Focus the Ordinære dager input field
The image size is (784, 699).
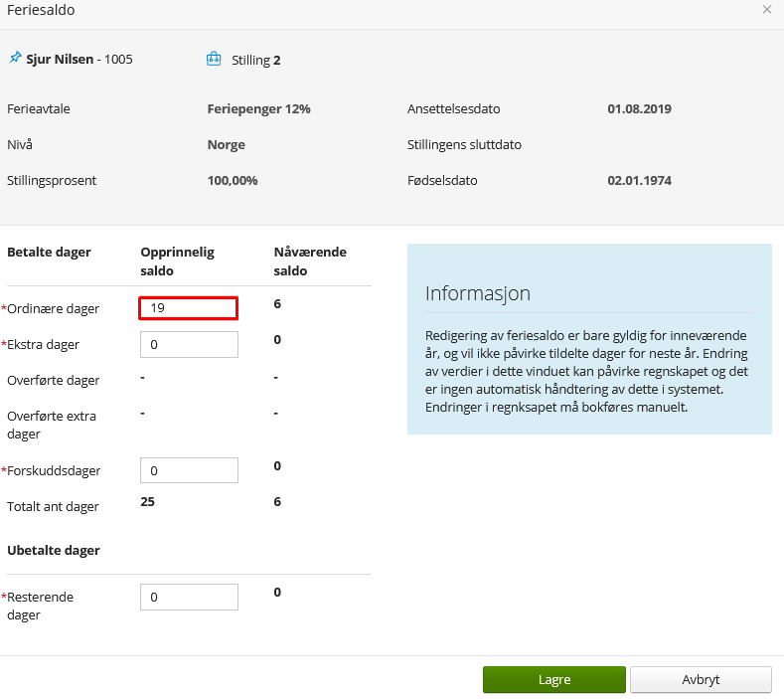point(188,308)
